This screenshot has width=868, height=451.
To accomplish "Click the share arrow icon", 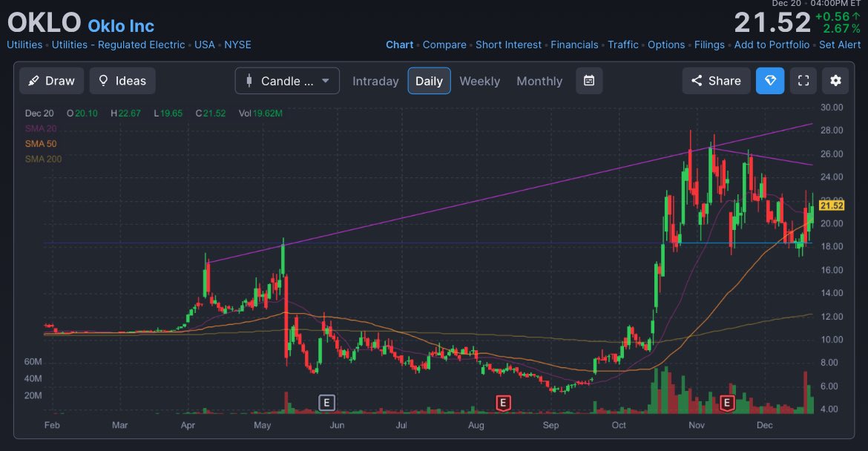I will pyautogui.click(x=697, y=81).
